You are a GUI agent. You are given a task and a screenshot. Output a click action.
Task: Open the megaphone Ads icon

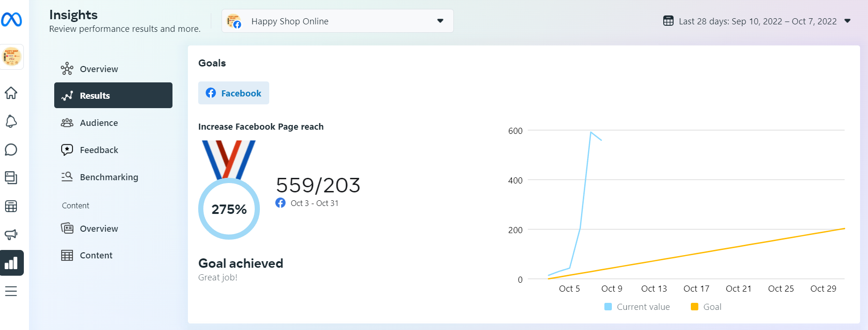click(x=11, y=234)
